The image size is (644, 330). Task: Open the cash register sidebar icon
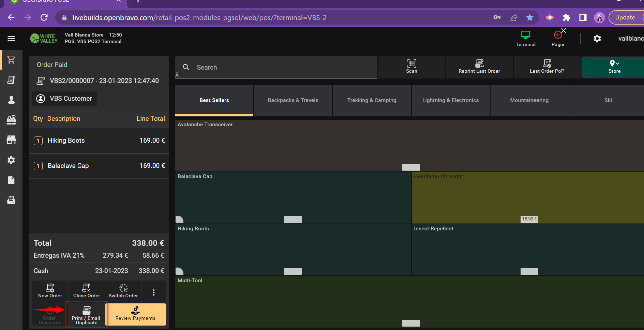click(x=11, y=120)
